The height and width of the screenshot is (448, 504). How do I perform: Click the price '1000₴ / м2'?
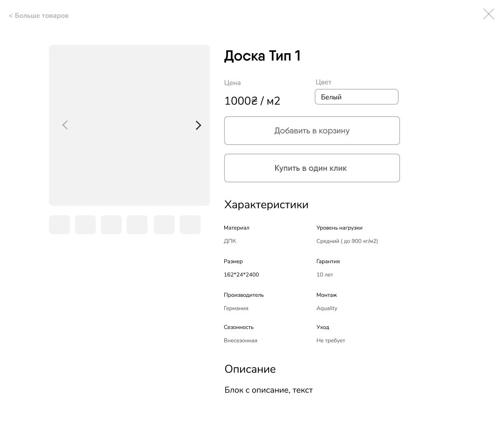point(252,101)
